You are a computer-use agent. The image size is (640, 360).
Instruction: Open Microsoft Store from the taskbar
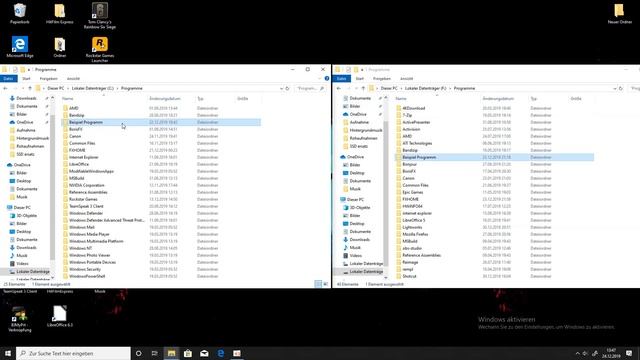pyautogui.click(x=188, y=353)
